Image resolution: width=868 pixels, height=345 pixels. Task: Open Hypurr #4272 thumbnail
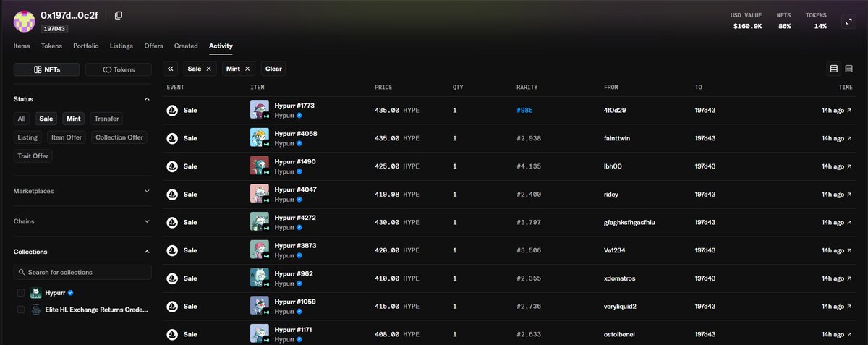coord(260,221)
